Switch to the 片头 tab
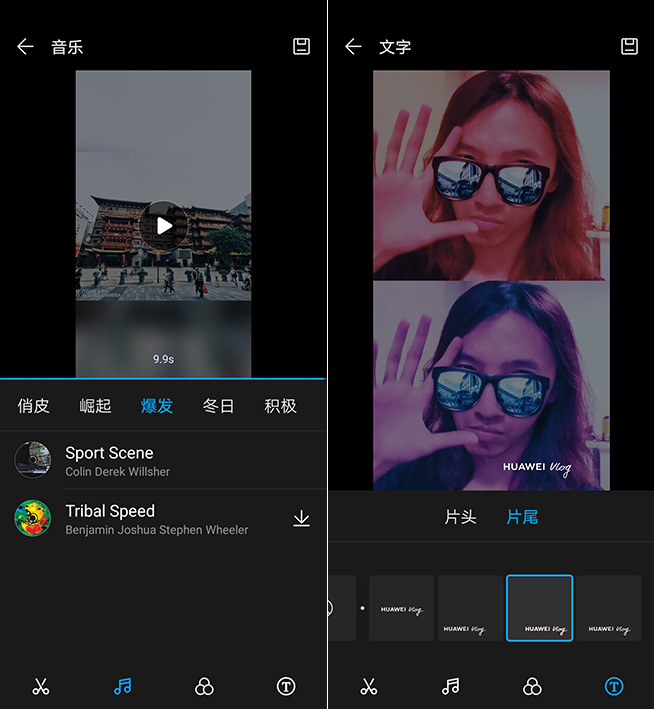This screenshot has width=654, height=709. pos(460,517)
